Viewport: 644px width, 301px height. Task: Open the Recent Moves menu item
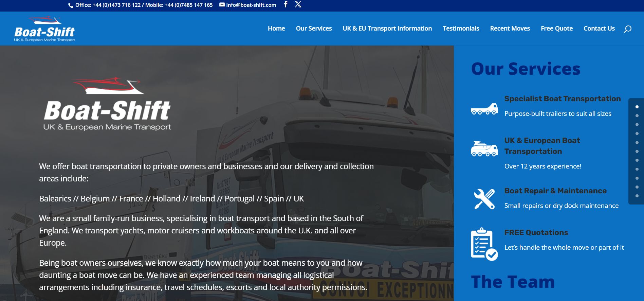click(x=510, y=29)
